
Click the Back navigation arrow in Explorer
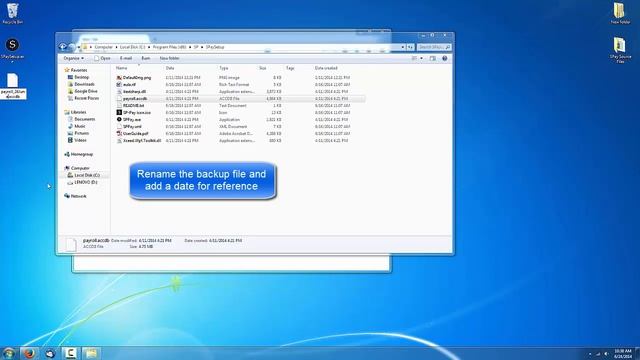click(x=63, y=47)
